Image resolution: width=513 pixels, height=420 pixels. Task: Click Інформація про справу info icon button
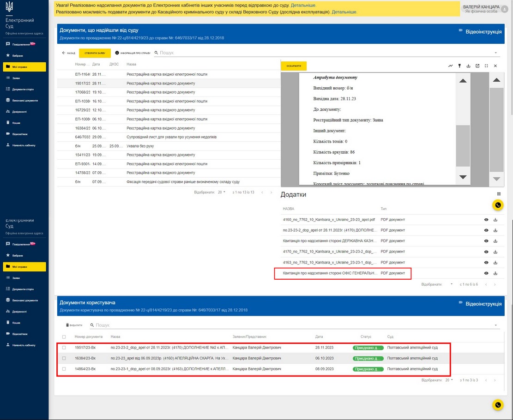pyautogui.click(x=133, y=53)
